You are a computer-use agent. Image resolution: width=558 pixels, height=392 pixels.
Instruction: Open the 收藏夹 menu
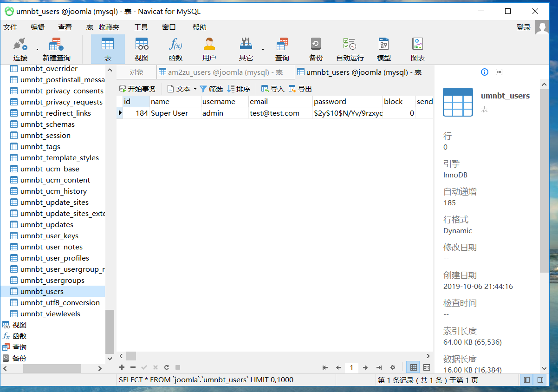(109, 27)
